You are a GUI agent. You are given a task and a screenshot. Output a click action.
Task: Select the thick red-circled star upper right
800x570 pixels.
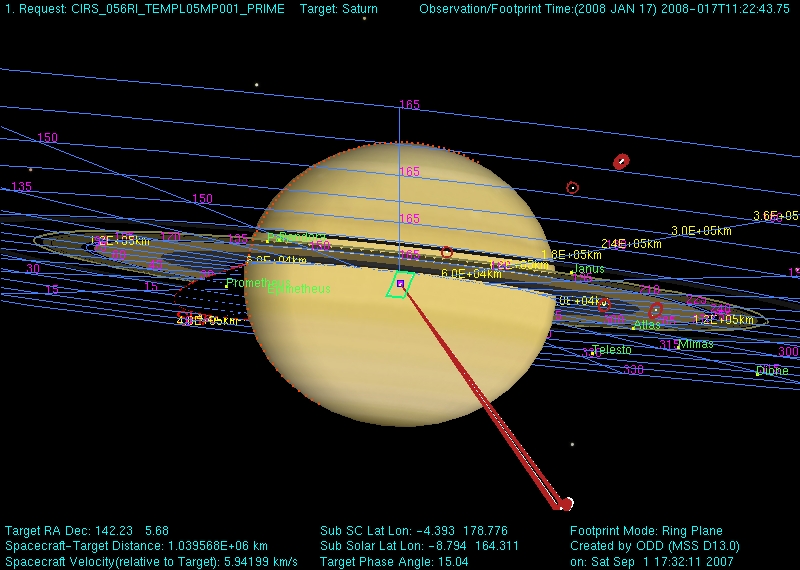(x=621, y=161)
